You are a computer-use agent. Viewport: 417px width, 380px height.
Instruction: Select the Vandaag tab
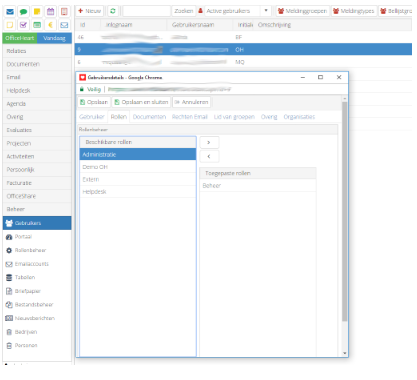54,38
